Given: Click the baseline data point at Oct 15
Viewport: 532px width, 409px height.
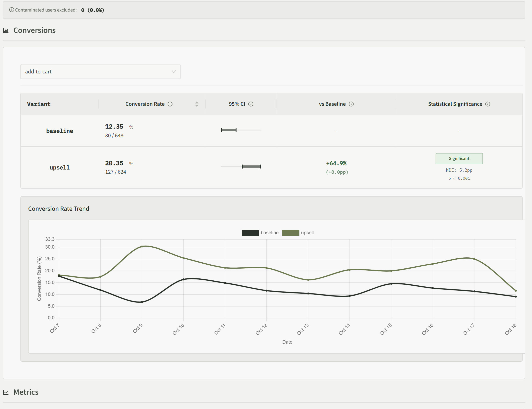Looking at the screenshot, I should pyautogui.click(x=391, y=284).
